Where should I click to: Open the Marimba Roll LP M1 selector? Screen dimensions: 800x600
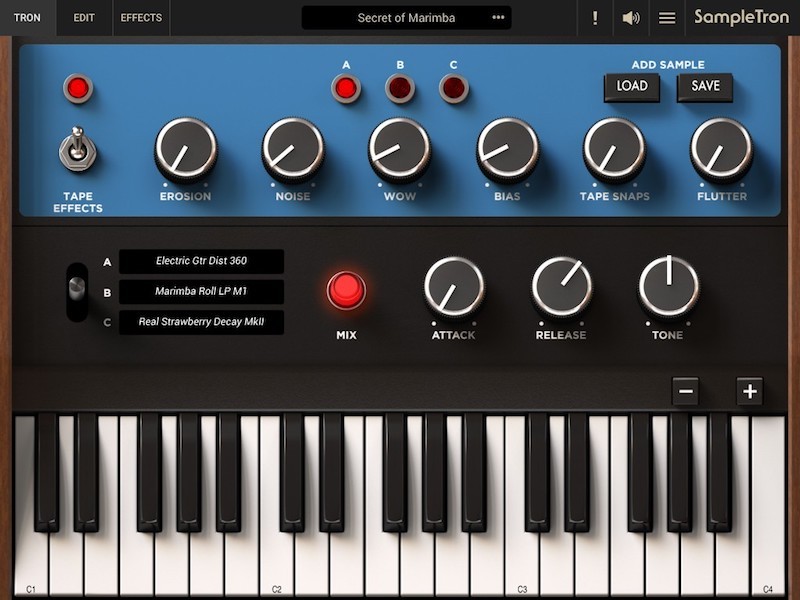point(201,292)
